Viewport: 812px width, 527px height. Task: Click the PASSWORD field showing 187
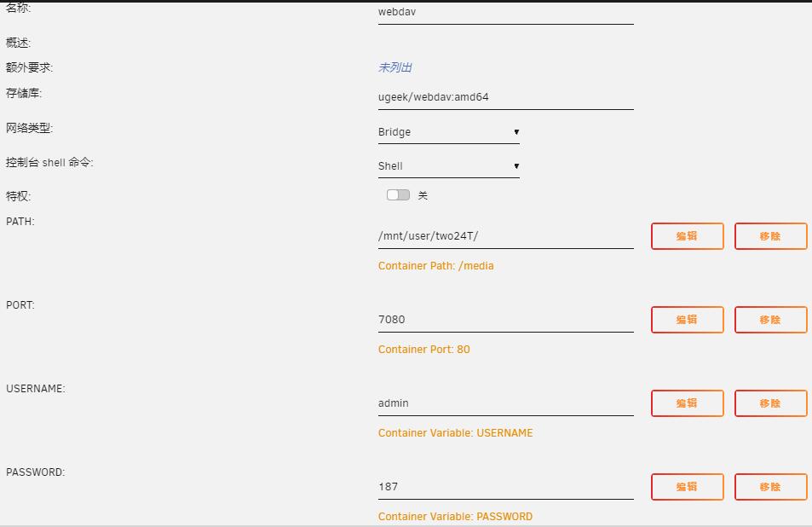point(505,487)
